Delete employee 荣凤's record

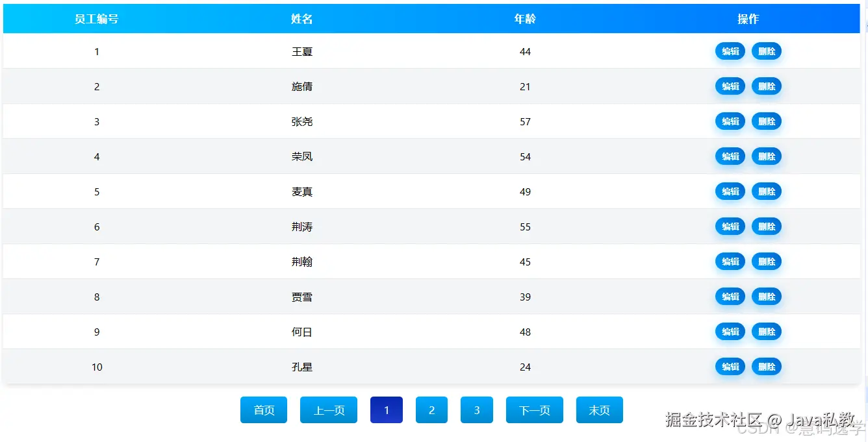767,156
